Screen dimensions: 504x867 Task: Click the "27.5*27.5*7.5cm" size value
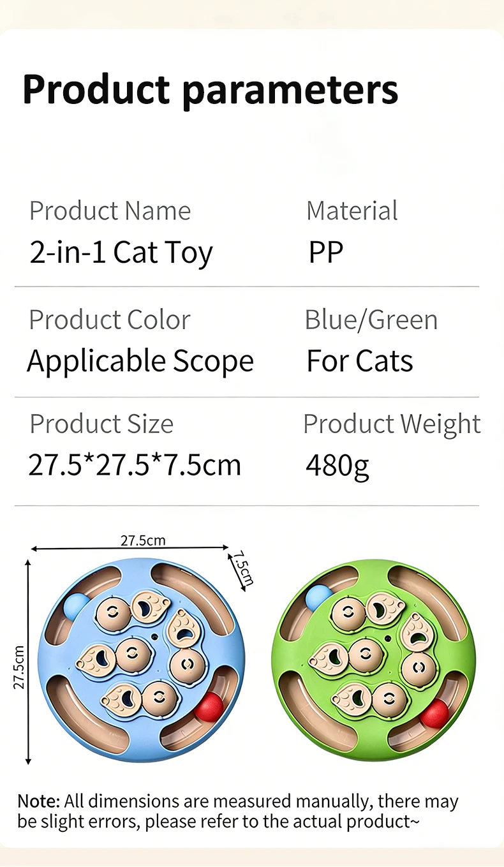[135, 465]
